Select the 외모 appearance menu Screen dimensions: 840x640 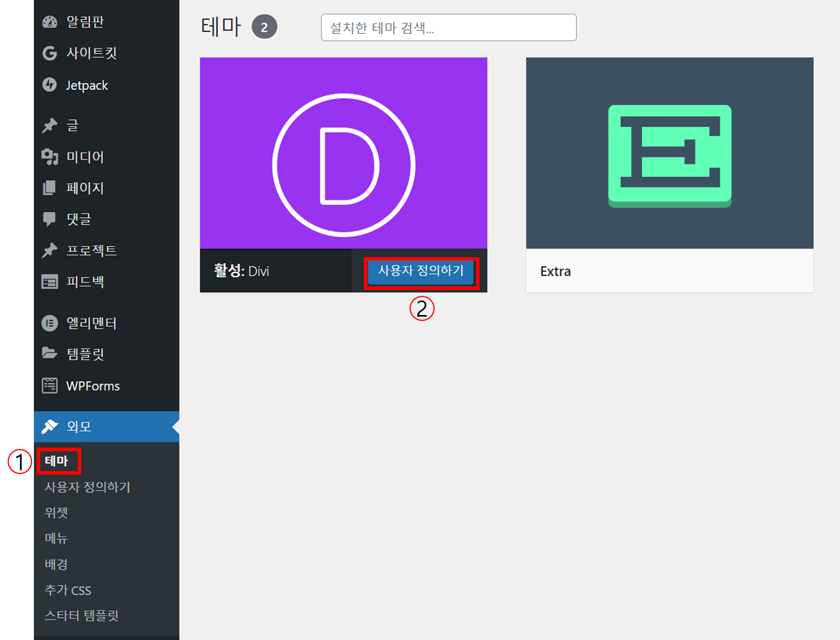click(106, 427)
